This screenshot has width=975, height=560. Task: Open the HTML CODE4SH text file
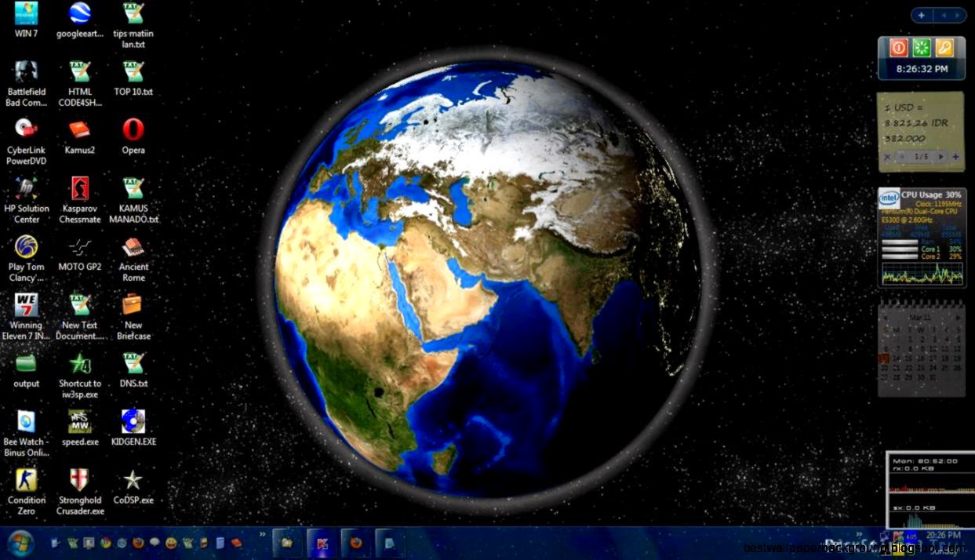79,84
